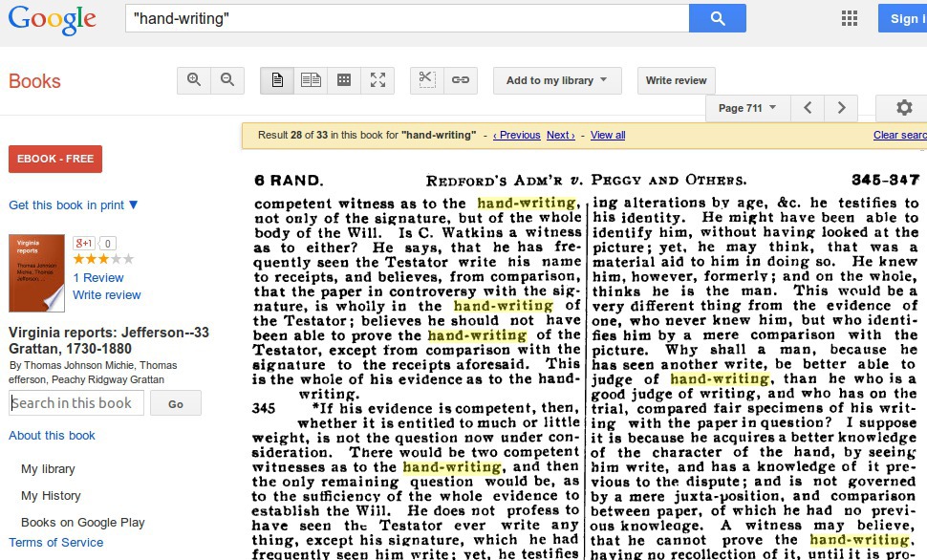927x560 pixels.
Task: Click inside Search in this book field
Action: tap(76, 403)
